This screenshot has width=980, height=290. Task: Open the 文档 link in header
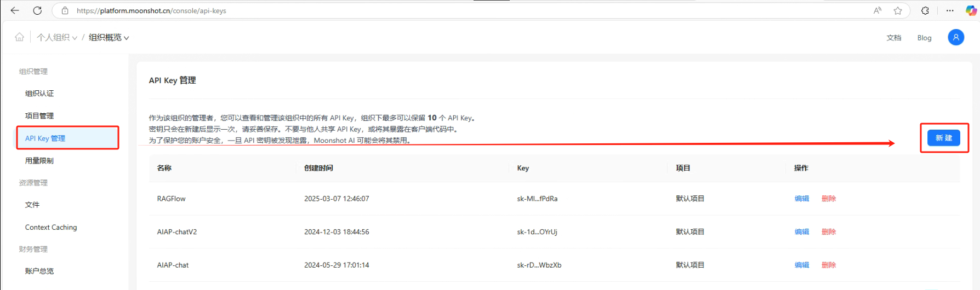coord(893,38)
